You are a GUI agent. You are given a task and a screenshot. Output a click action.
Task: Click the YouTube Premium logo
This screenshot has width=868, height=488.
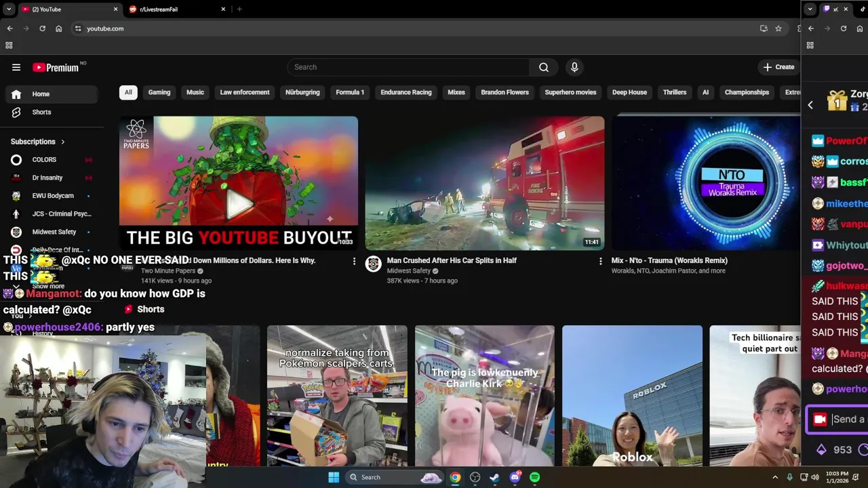[56, 67]
